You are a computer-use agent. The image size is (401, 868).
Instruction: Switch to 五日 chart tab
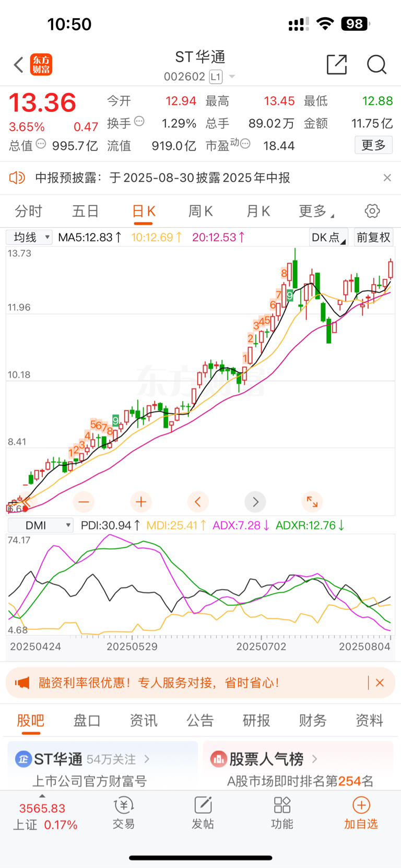click(x=86, y=211)
